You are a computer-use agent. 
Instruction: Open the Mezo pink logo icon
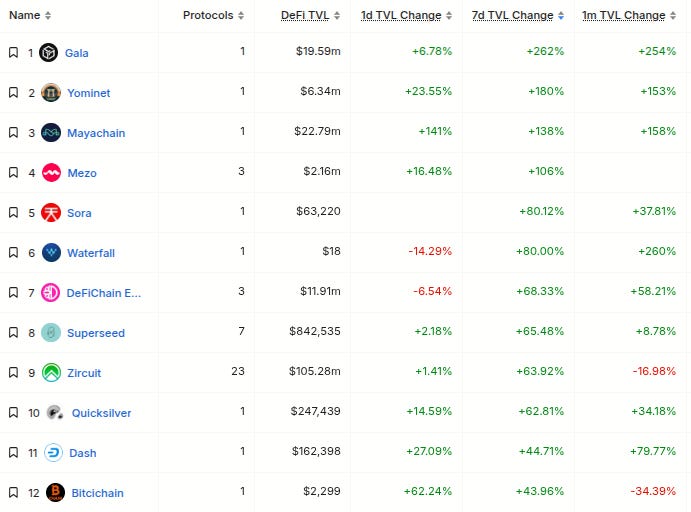pos(51,173)
